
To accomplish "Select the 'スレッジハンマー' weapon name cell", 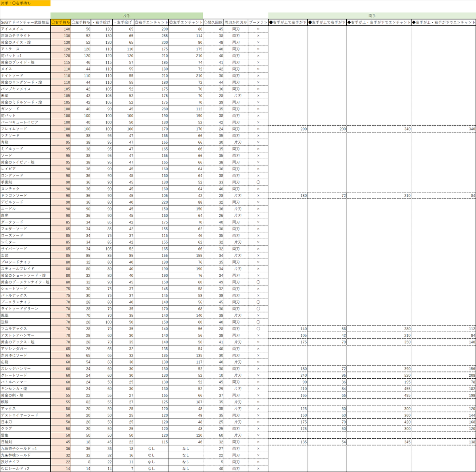I will point(25,369).
